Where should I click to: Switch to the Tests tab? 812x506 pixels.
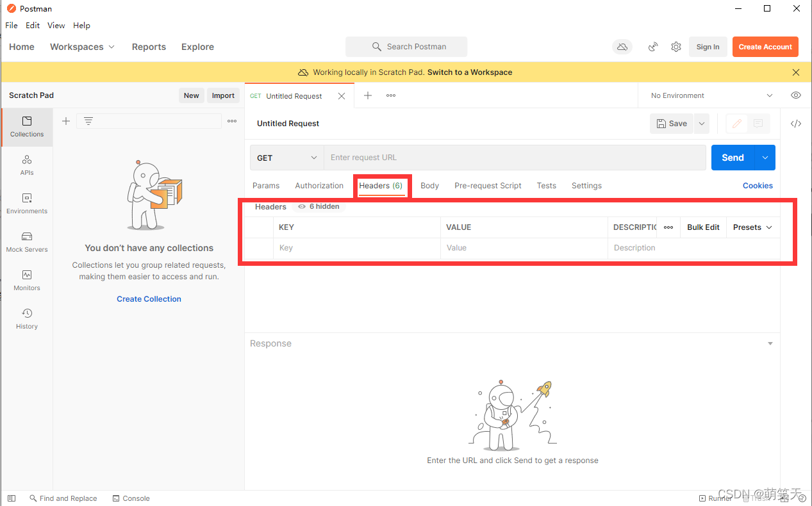tap(547, 186)
